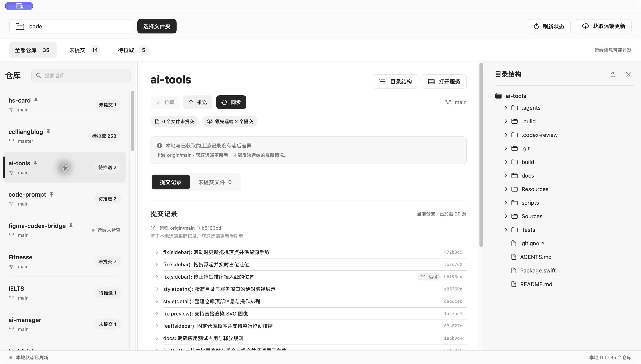
Task: Close the 目录结构 panel
Action: 628,74
